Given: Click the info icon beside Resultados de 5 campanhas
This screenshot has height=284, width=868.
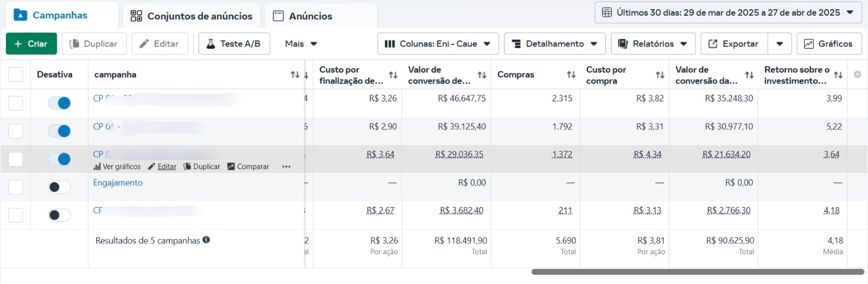Looking at the screenshot, I should pos(206,240).
